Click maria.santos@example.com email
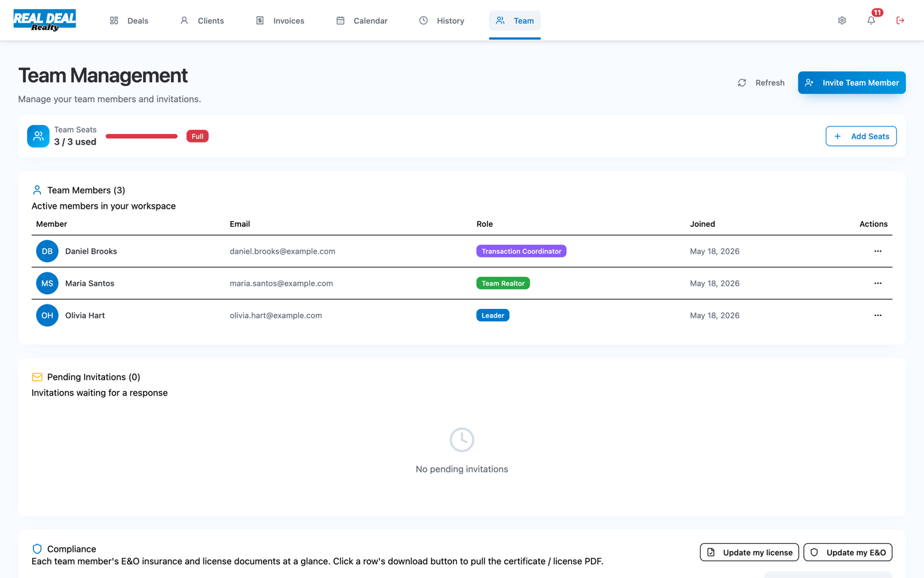924x578 pixels. 281,283
